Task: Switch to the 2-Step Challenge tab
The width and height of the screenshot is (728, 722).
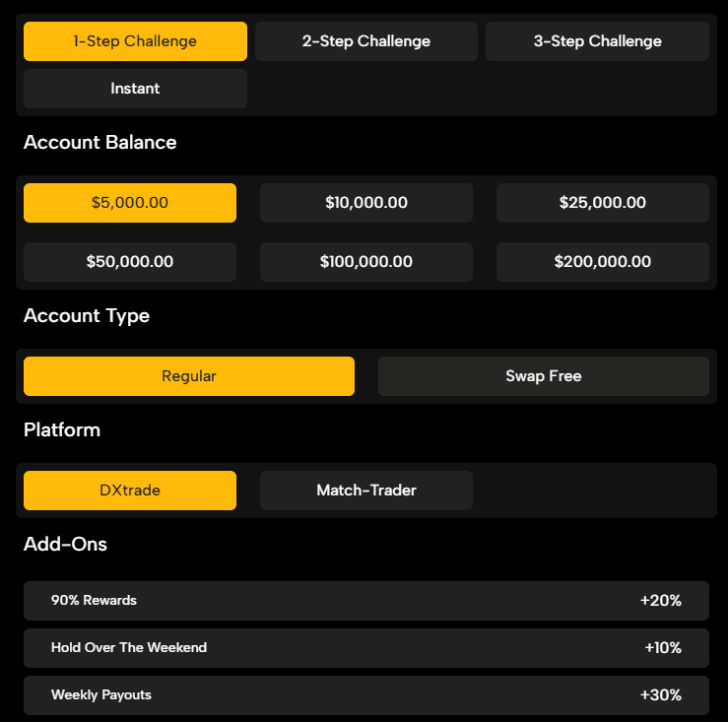Action: pos(365,41)
